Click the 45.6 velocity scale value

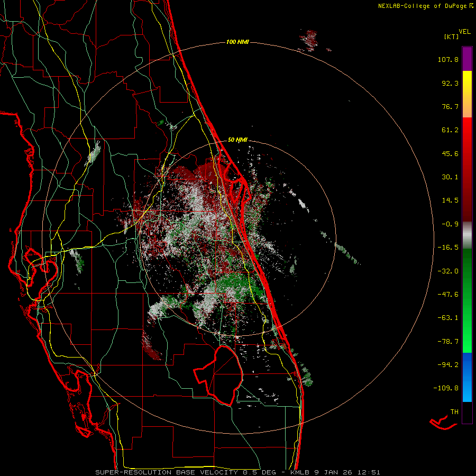tap(450, 153)
